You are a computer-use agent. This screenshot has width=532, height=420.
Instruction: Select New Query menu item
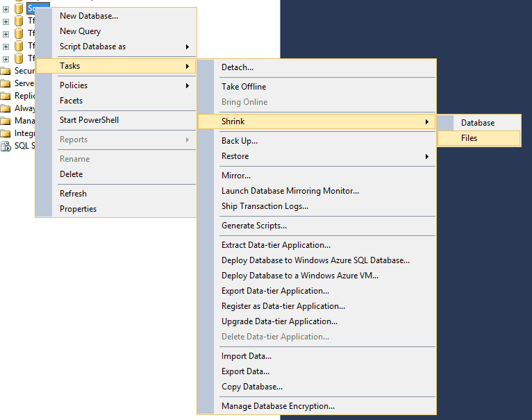[x=116, y=31]
